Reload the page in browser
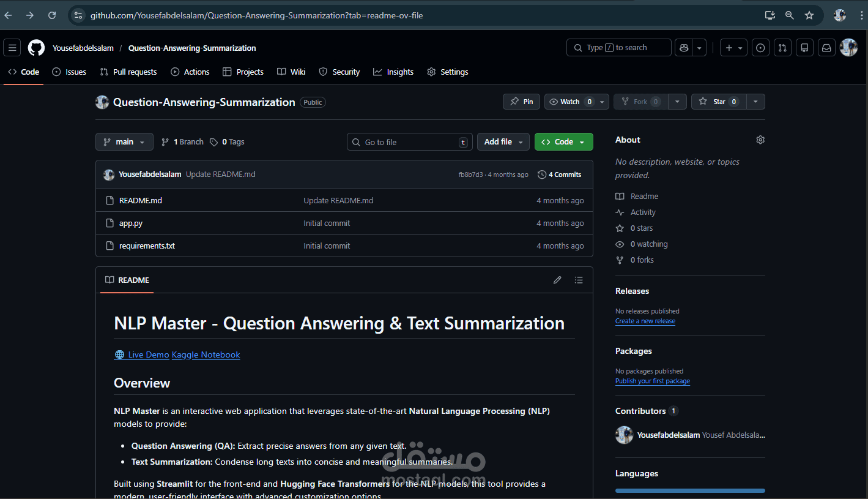 click(52, 15)
